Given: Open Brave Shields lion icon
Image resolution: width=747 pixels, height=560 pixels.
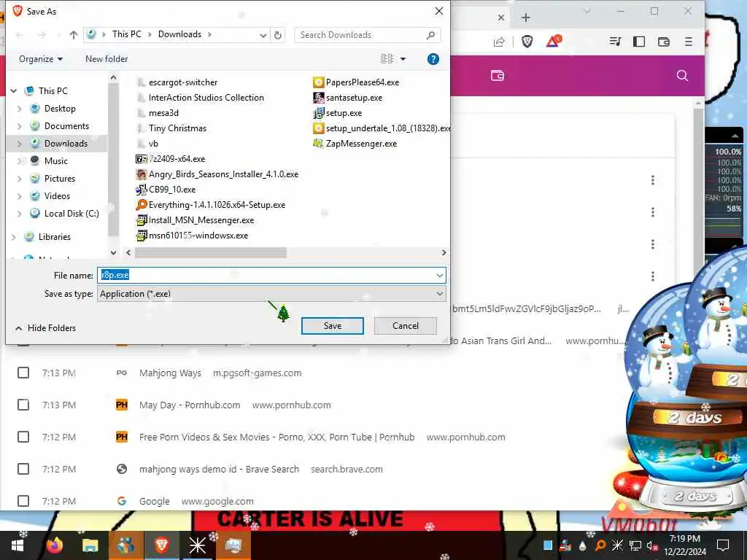Looking at the screenshot, I should tap(527, 42).
